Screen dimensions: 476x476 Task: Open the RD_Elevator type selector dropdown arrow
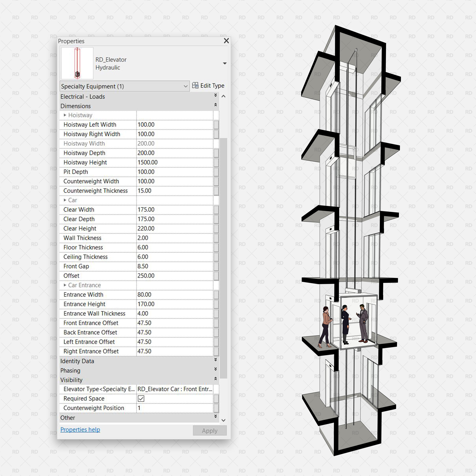224,63
